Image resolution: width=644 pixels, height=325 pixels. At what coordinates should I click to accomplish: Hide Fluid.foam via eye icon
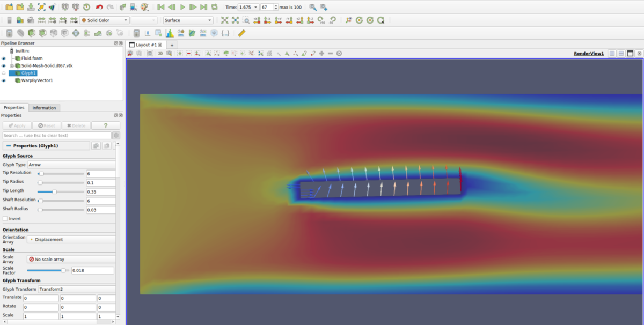pyautogui.click(x=4, y=58)
